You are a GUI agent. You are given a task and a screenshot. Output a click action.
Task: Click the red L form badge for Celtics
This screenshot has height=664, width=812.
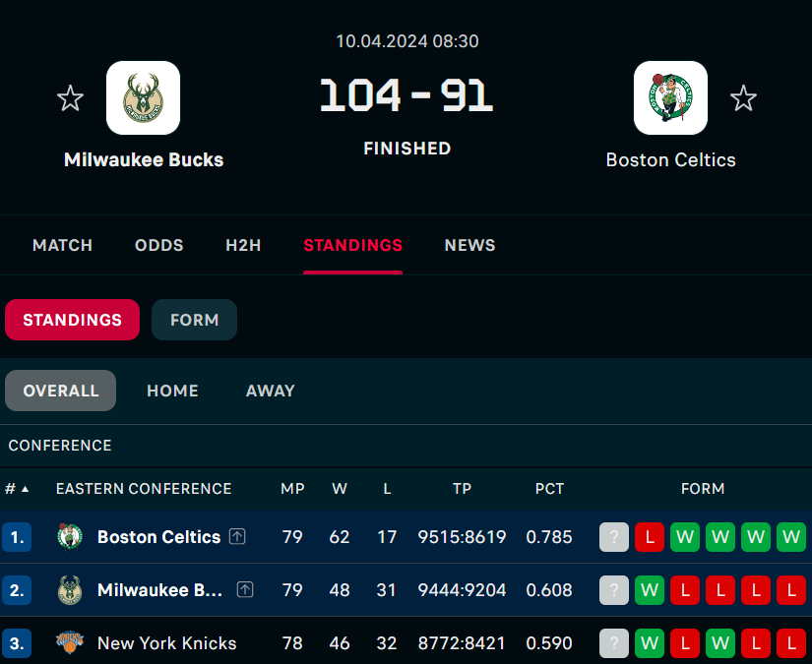(650, 537)
